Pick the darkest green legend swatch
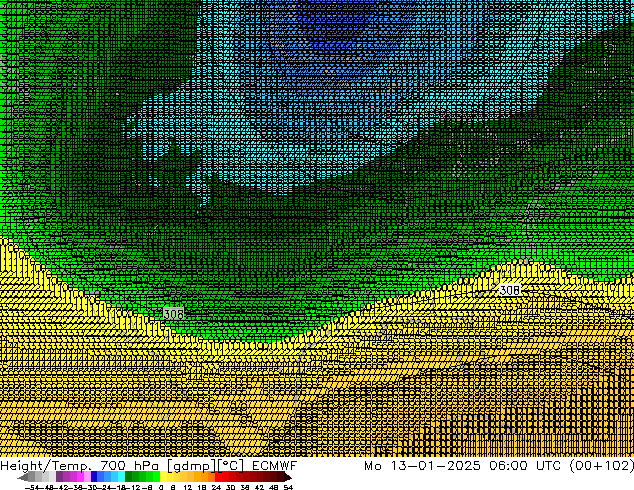The image size is (634, 490). click(x=128, y=477)
